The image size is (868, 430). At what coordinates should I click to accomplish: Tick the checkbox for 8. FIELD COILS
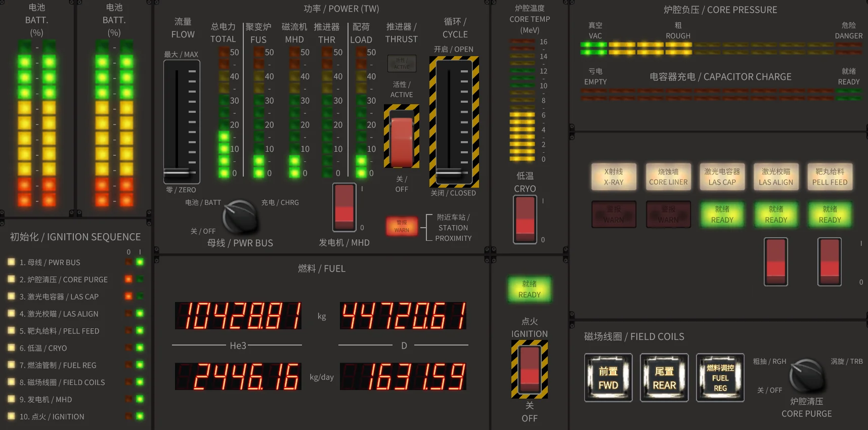[11, 382]
